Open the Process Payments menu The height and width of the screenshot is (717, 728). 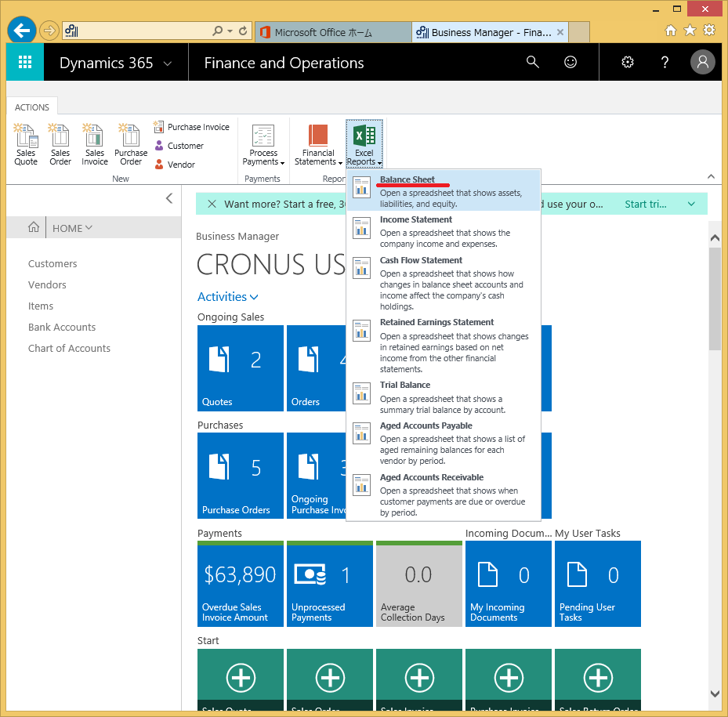263,144
